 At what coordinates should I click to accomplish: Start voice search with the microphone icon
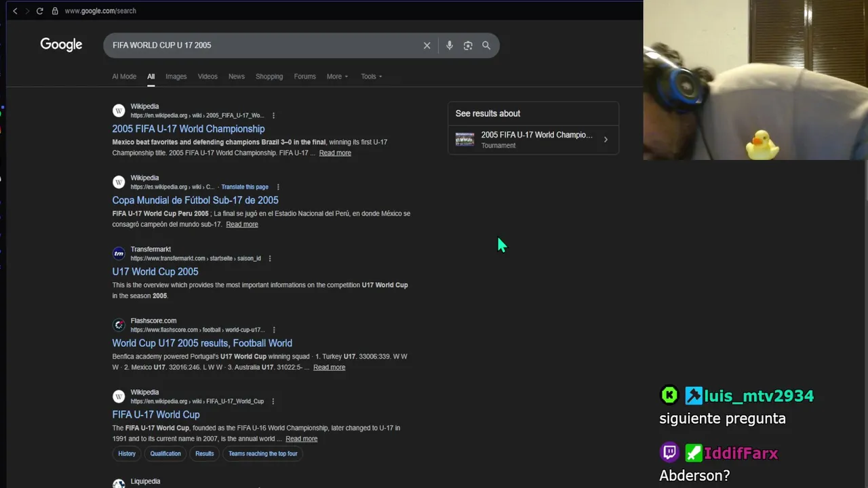[x=449, y=45]
